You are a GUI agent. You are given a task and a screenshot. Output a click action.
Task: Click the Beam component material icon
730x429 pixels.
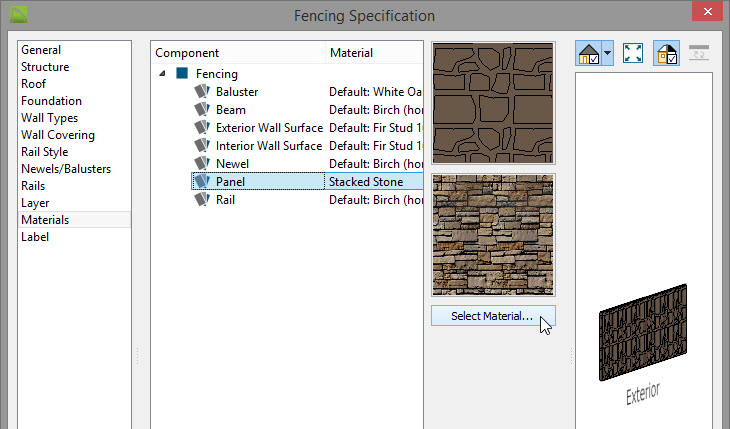click(202, 109)
